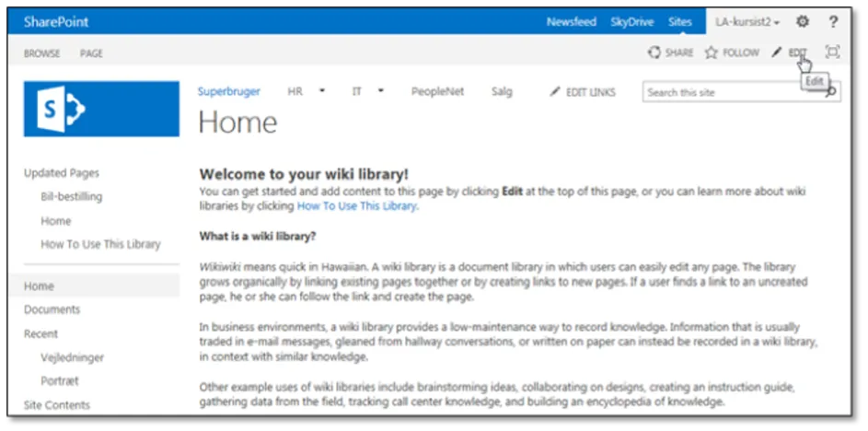Click the How To Use This Library link in text
The width and height of the screenshot is (868, 431).
click(x=356, y=206)
